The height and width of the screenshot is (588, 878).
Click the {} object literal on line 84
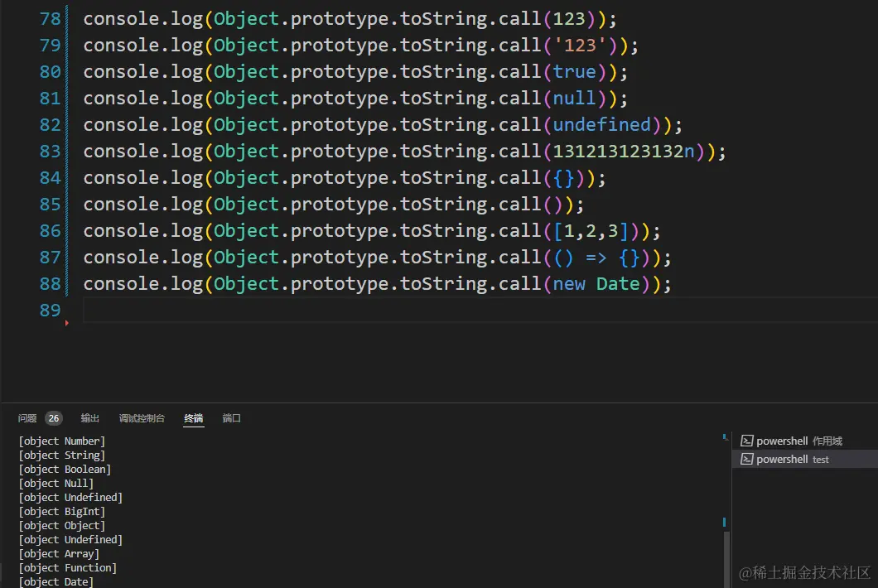pyautogui.click(x=564, y=178)
